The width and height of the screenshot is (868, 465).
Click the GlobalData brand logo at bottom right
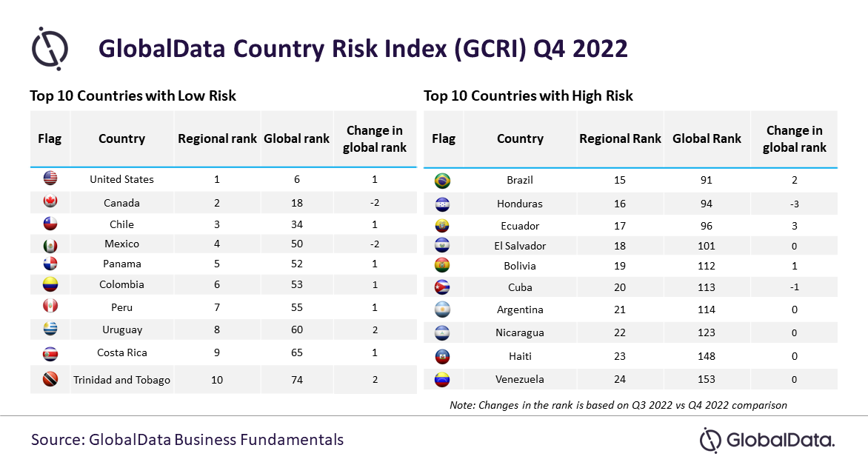pos(767,441)
